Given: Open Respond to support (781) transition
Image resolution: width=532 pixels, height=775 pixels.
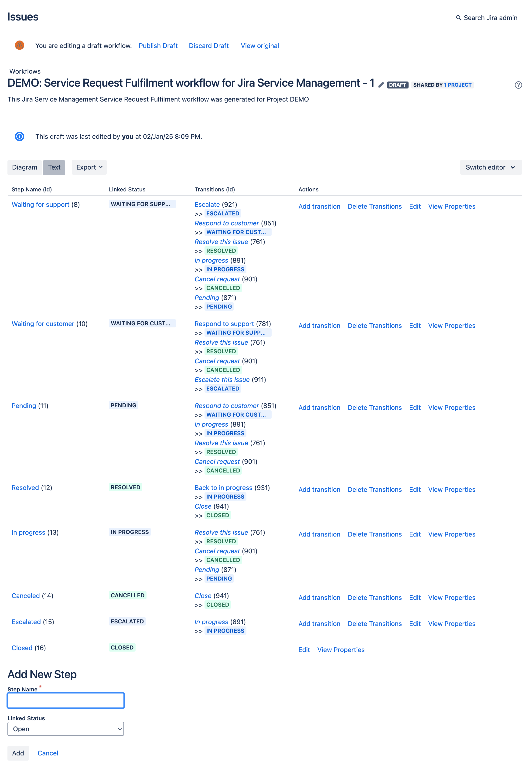Looking at the screenshot, I should click(x=224, y=323).
